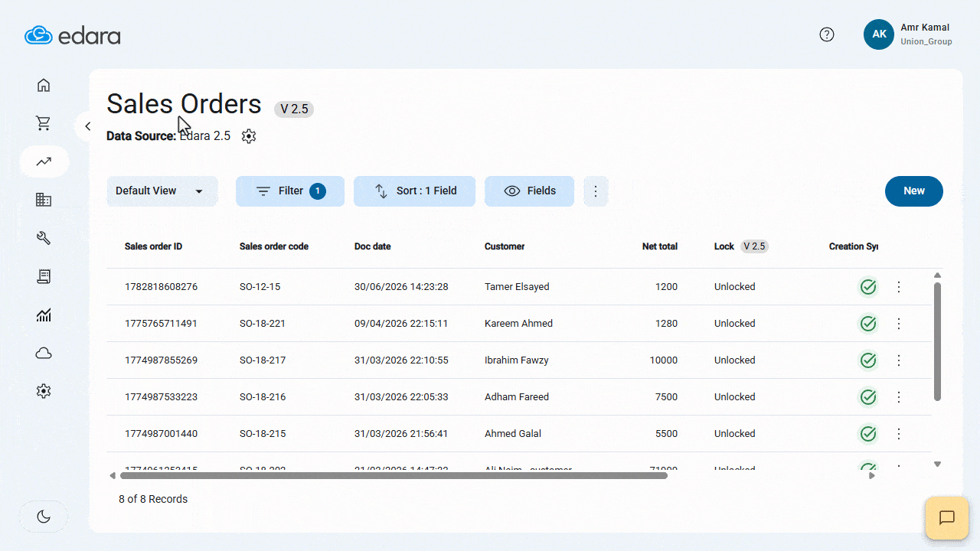Open row menu for Ahmed Galal order

coord(899,434)
